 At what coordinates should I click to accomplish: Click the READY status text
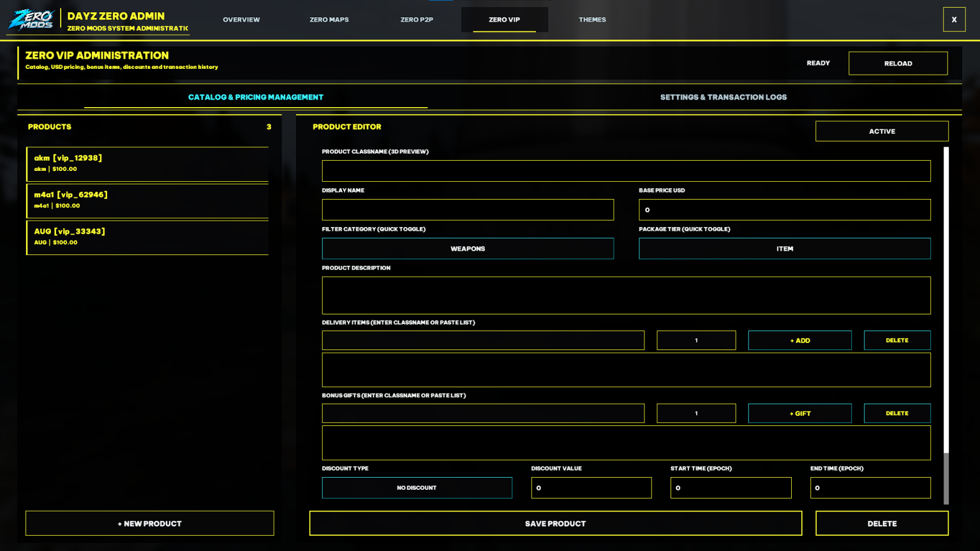[x=818, y=63]
